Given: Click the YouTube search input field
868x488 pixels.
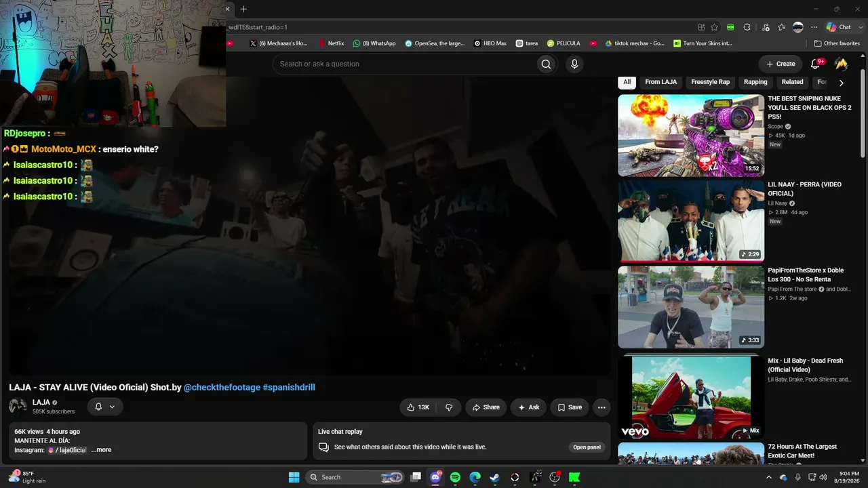Looking at the screenshot, I should [x=403, y=64].
